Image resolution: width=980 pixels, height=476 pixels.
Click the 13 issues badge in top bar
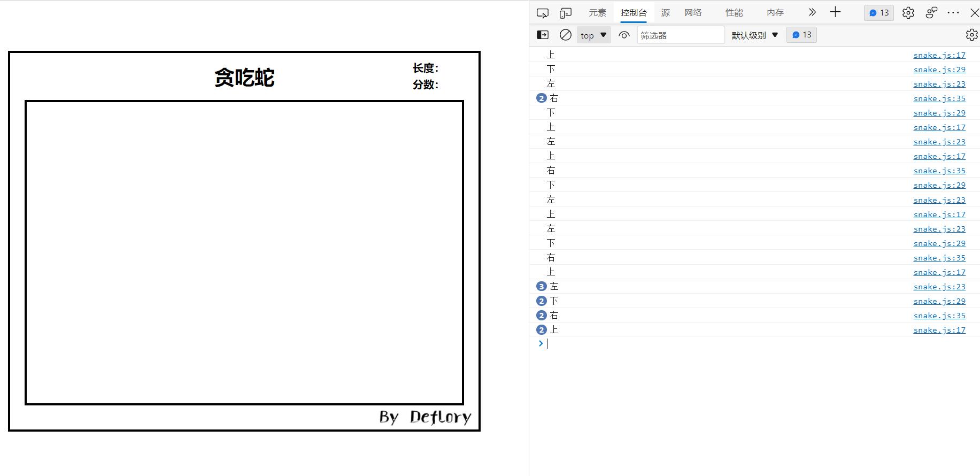point(878,13)
